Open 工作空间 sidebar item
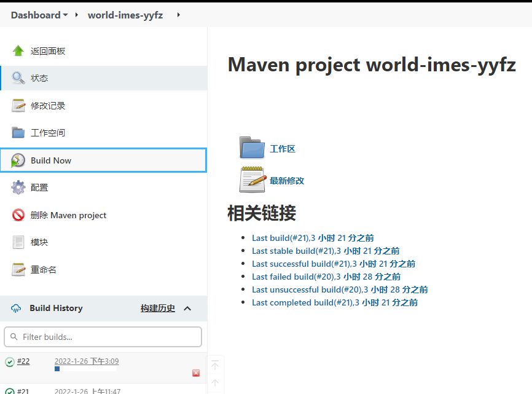The height and width of the screenshot is (394, 532). tap(48, 133)
